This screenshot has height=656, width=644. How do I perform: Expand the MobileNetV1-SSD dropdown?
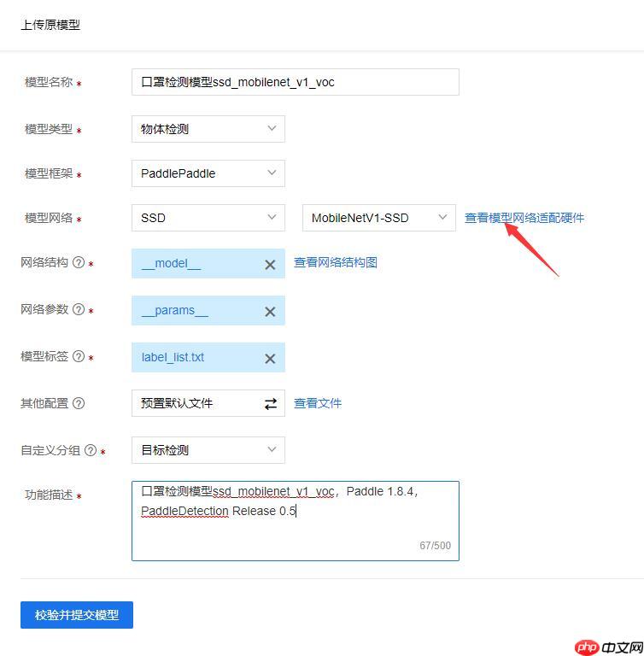coord(378,218)
